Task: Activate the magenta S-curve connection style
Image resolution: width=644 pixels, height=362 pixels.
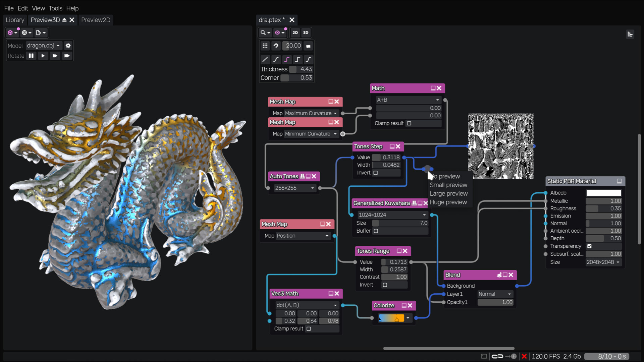Action: 287,59
